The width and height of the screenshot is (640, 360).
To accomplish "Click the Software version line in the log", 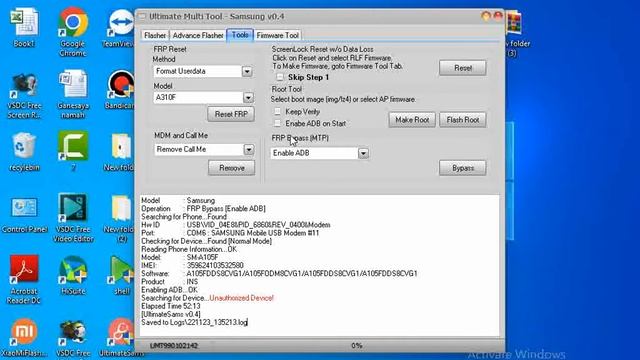I will [x=279, y=273].
